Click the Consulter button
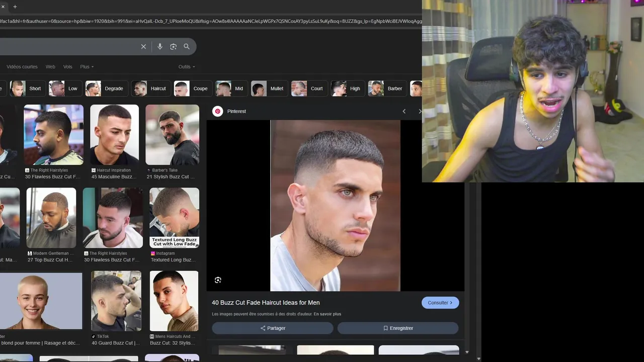Image resolution: width=644 pixels, height=362 pixels. coord(440,303)
